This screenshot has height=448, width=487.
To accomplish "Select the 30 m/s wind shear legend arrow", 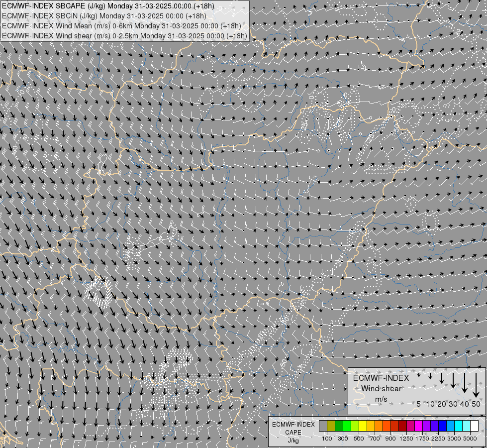I will pos(453,380).
